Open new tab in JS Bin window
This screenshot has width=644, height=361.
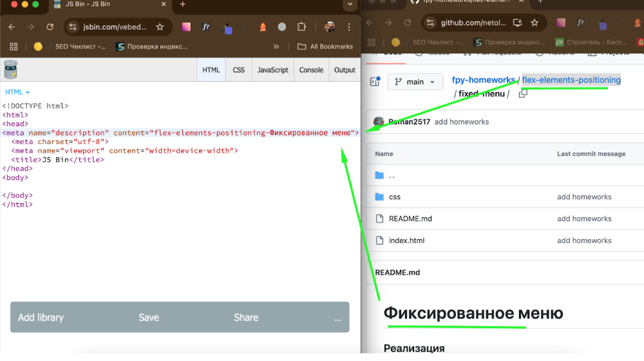(183, 4)
